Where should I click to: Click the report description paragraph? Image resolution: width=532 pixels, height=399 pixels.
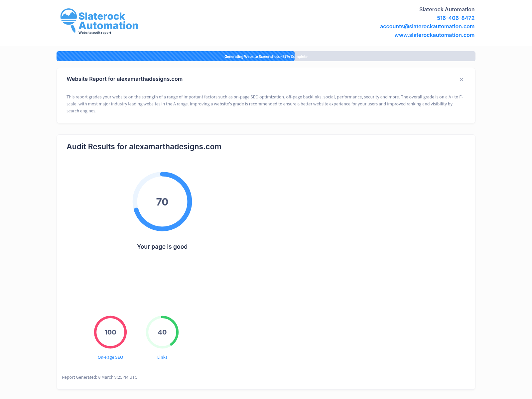click(x=265, y=104)
